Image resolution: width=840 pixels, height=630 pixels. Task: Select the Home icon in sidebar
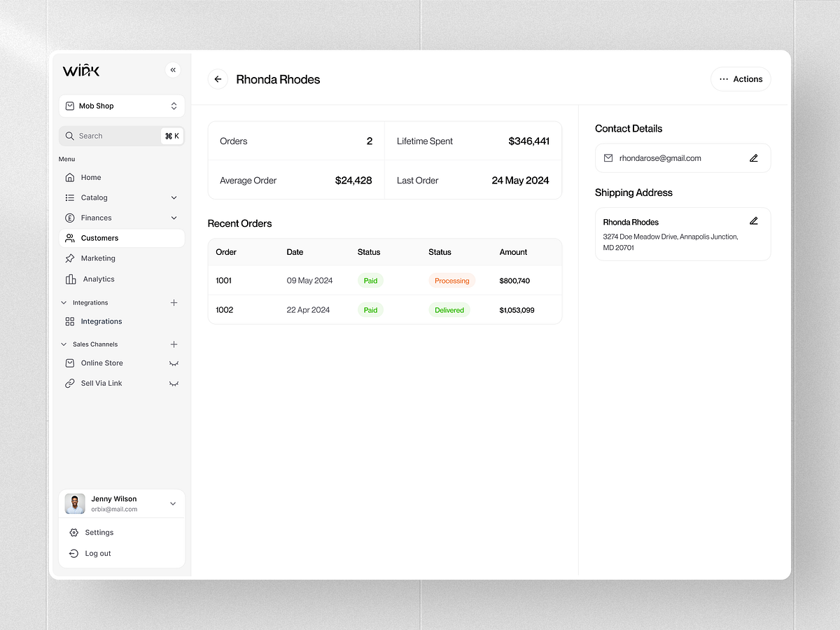[x=71, y=177]
